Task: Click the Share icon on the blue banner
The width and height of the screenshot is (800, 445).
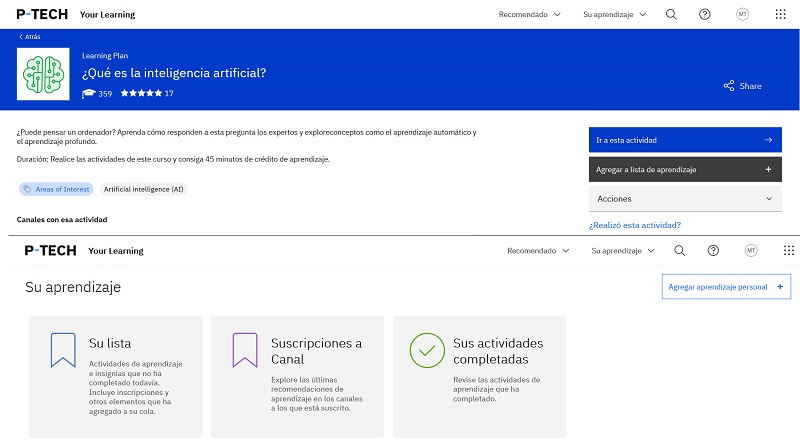Action: [729, 86]
